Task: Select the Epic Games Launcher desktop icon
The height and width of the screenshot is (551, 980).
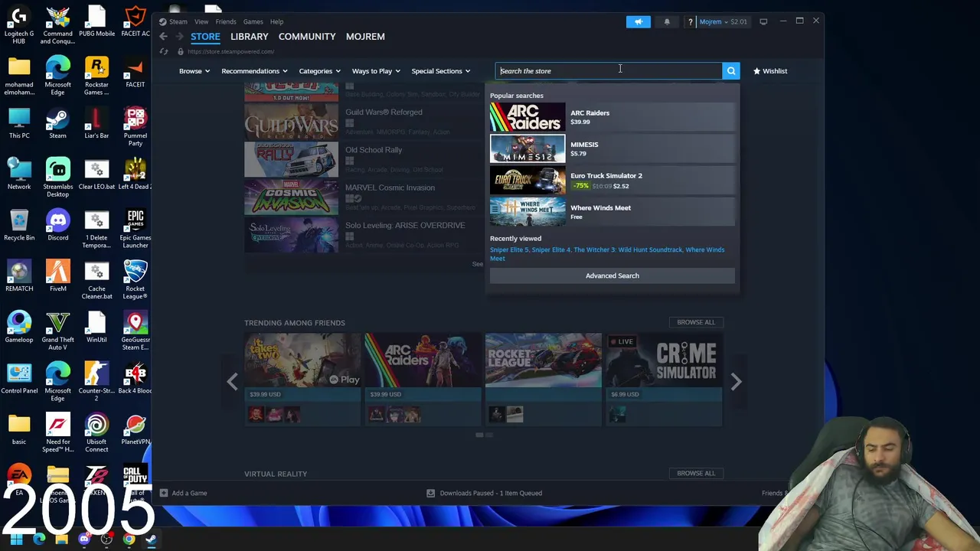Action: [136, 230]
